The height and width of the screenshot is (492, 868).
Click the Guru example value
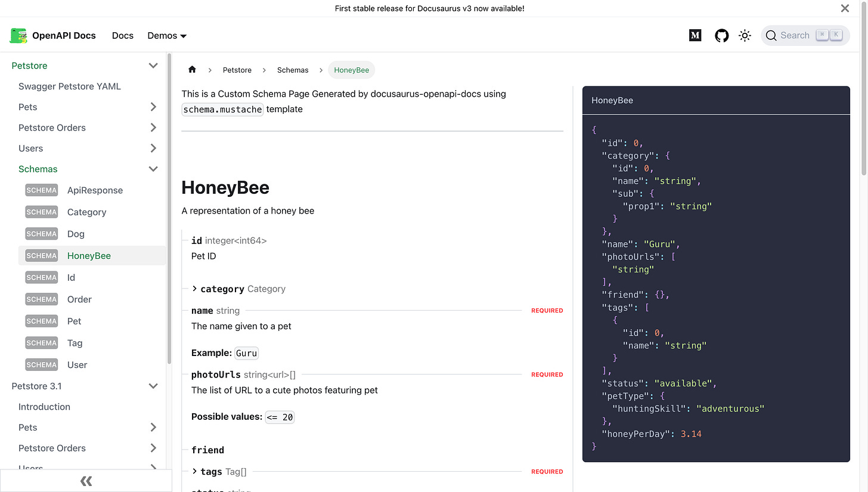tap(246, 353)
